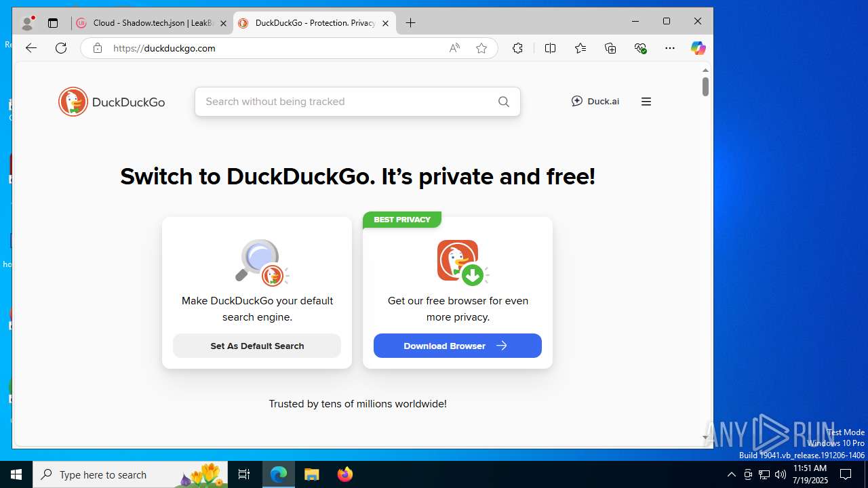This screenshot has width=868, height=488.
Task: Click Set As Default Search button
Action: coord(257,346)
